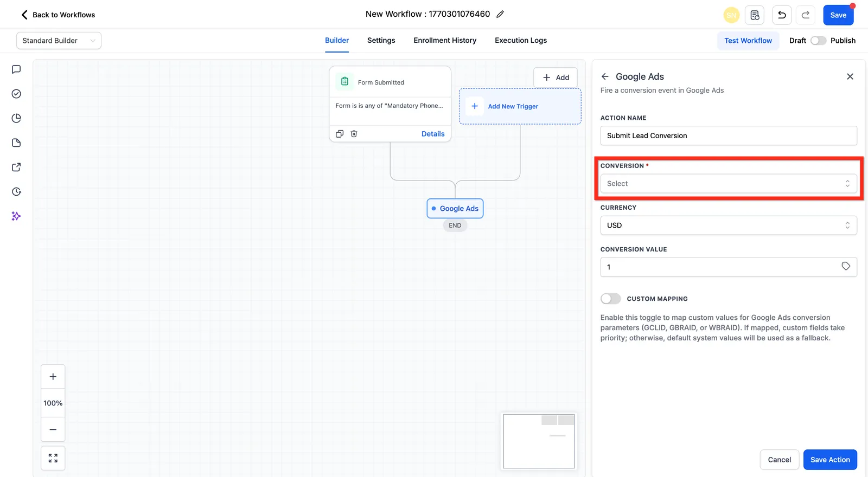Click the Back to Workflows arrow
The height and width of the screenshot is (477, 868).
tap(24, 15)
